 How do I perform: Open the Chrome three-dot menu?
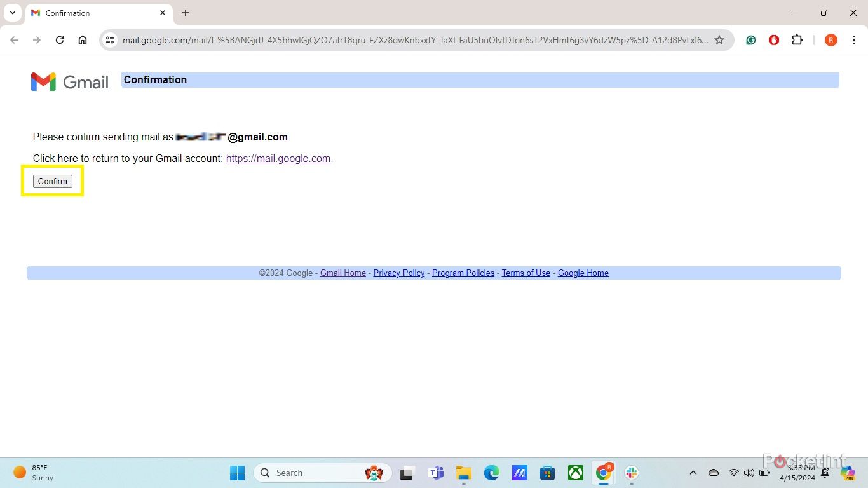pos(854,40)
